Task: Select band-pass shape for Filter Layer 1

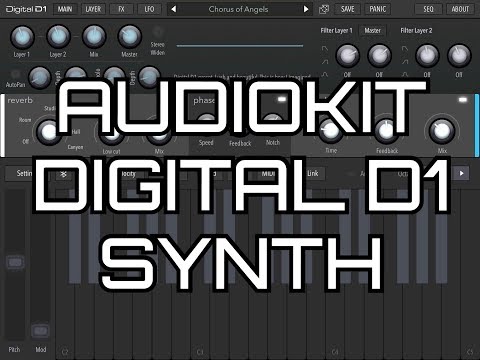Action: click(325, 74)
